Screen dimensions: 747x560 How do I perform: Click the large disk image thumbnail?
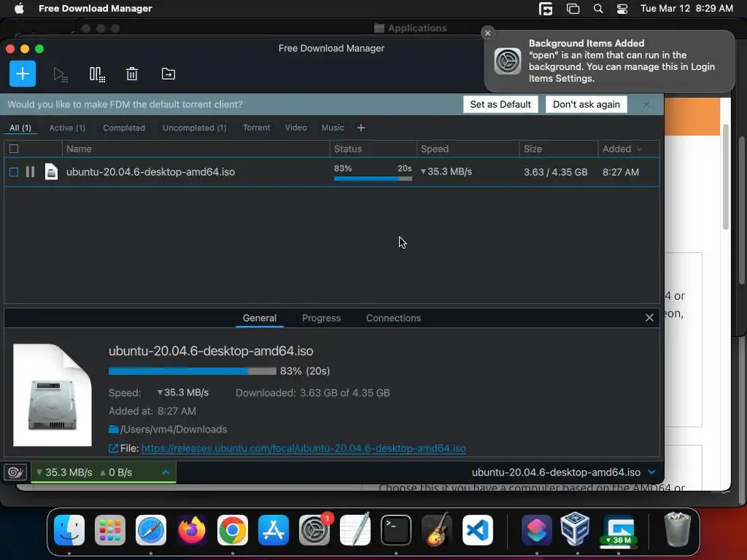click(x=53, y=395)
